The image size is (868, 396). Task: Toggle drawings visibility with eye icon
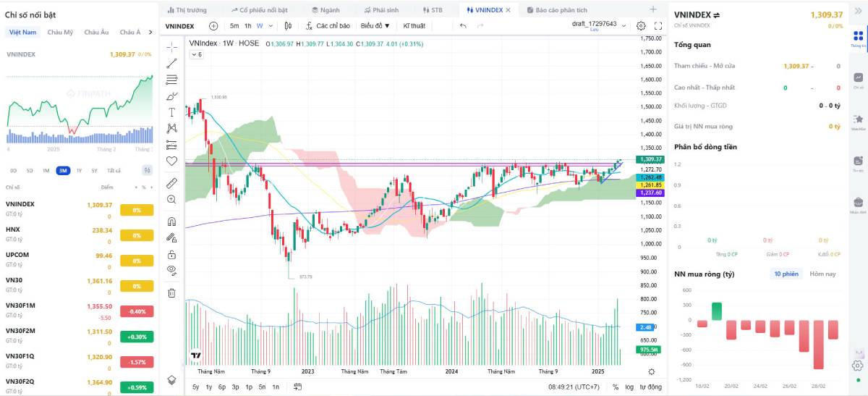pyautogui.click(x=172, y=269)
